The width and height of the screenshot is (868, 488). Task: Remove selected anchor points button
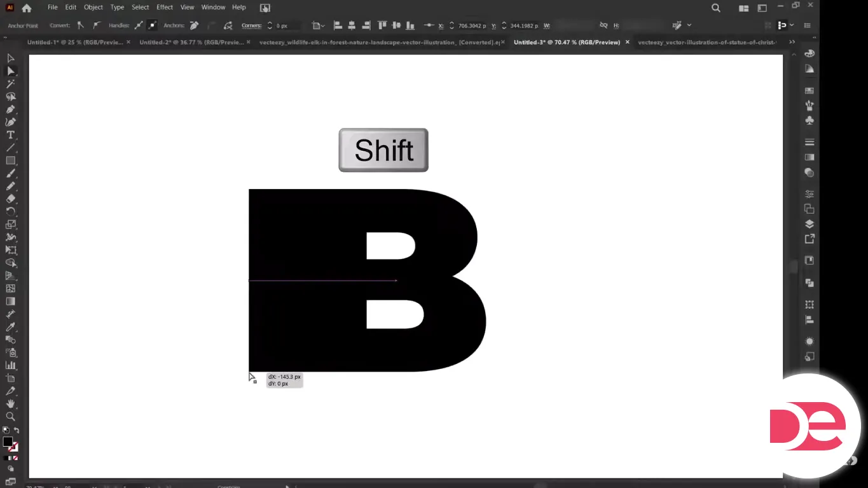(x=194, y=25)
